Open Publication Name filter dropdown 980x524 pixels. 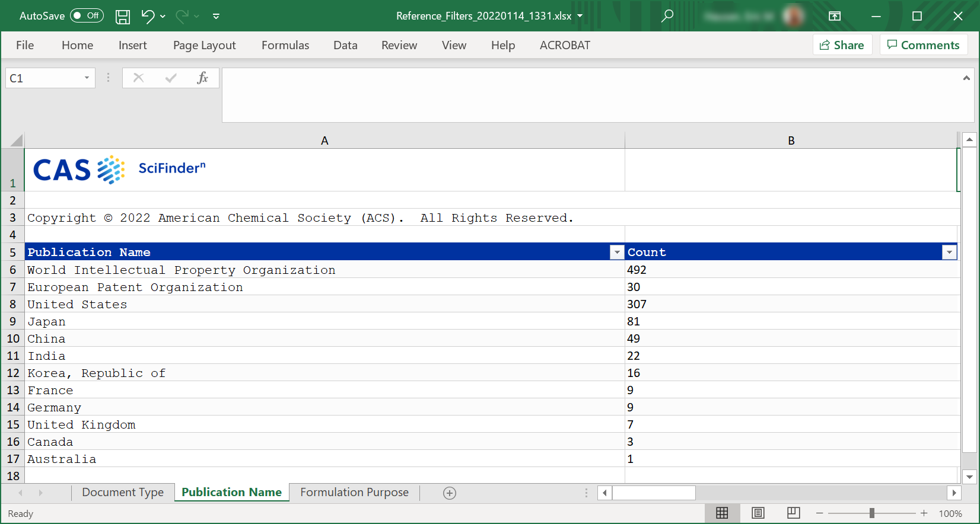tap(617, 253)
